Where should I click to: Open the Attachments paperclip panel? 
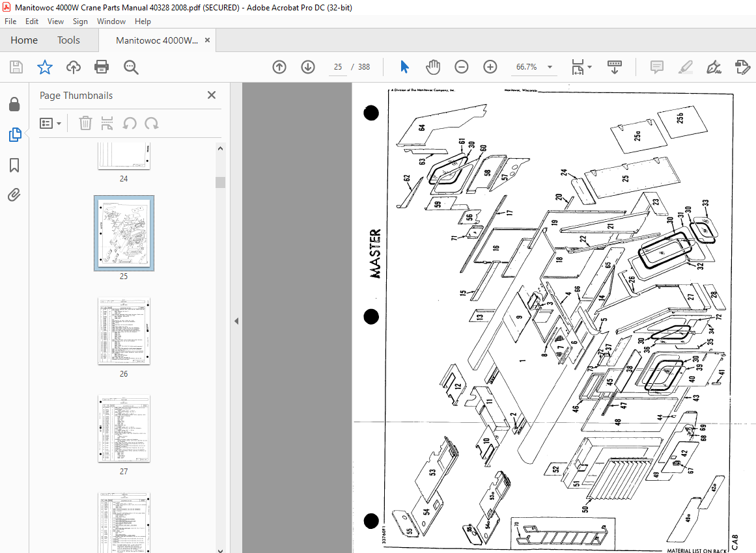point(14,195)
